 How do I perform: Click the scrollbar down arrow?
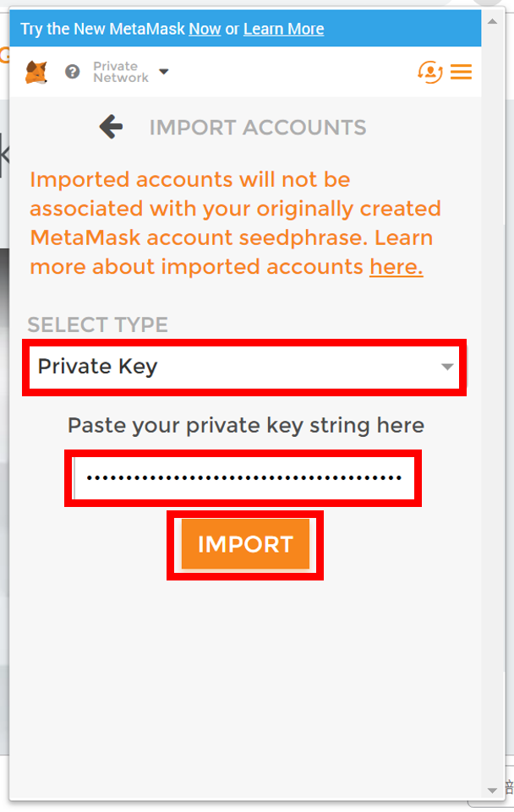[492, 790]
